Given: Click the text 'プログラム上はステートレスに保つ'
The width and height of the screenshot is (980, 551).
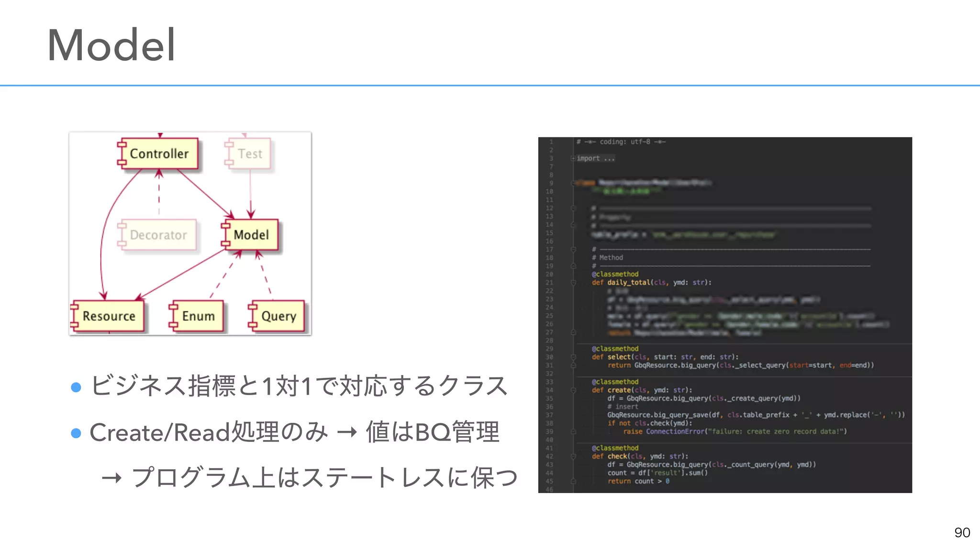Looking at the screenshot, I should tap(324, 477).
